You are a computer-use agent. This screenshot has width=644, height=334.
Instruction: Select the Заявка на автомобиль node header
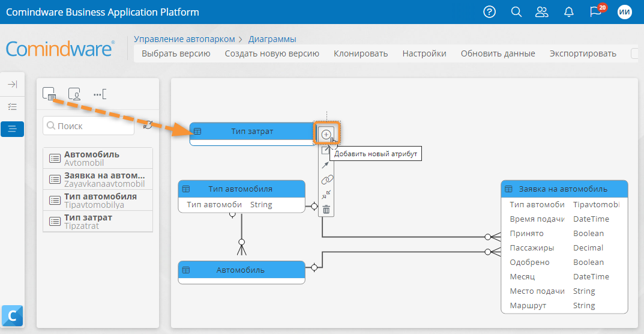(564, 189)
